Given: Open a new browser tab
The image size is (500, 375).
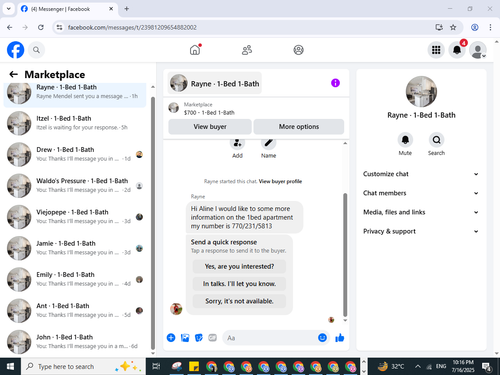Looking at the screenshot, I should point(127,9).
